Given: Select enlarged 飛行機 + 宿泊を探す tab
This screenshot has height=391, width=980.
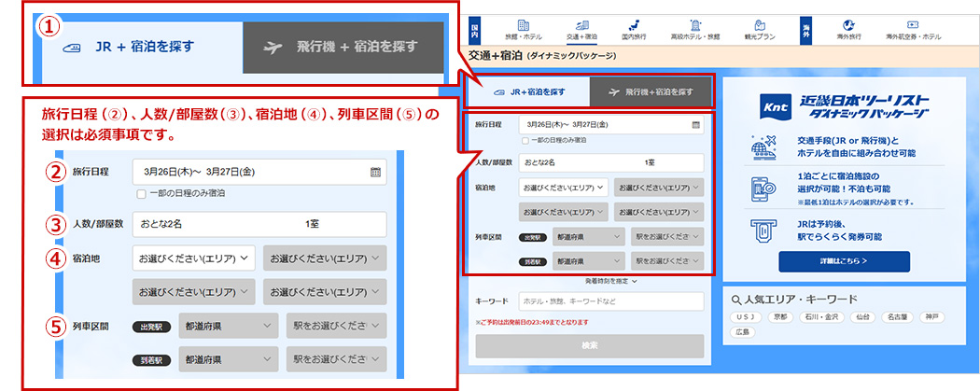Looking at the screenshot, I should pos(343,48).
